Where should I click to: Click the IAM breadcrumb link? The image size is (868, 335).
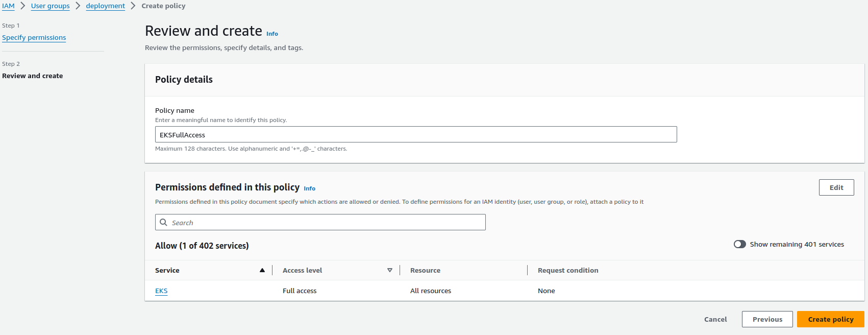[8, 6]
